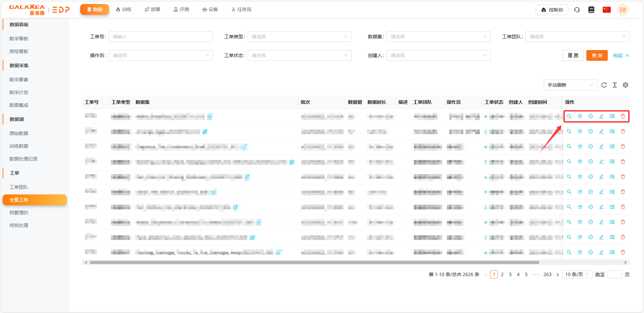The image size is (644, 313).
Task: Expand the 手动刷新 refresh mode dropdown
Action: pos(570,85)
